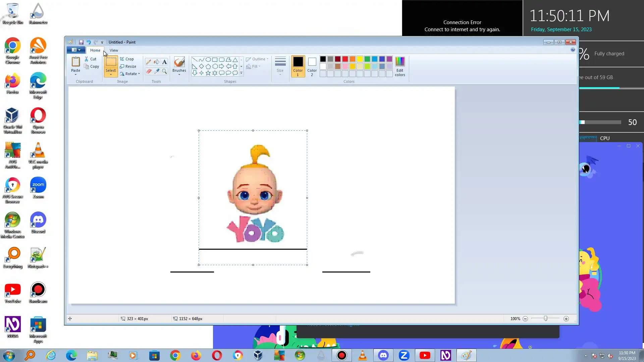Open the Paint file menu button
Viewport: 644px width, 362px height.
[x=76, y=50]
